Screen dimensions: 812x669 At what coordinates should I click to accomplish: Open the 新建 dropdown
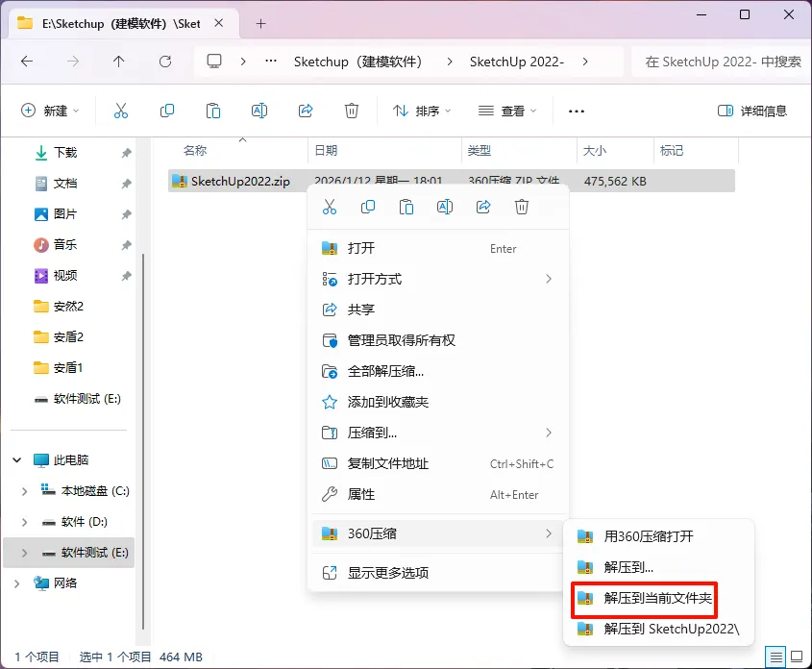coord(50,111)
